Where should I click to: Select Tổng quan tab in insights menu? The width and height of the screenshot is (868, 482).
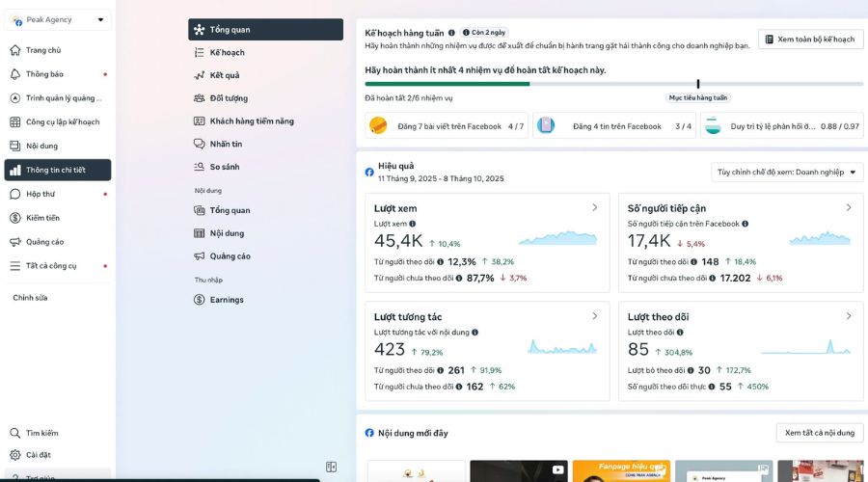(266, 29)
